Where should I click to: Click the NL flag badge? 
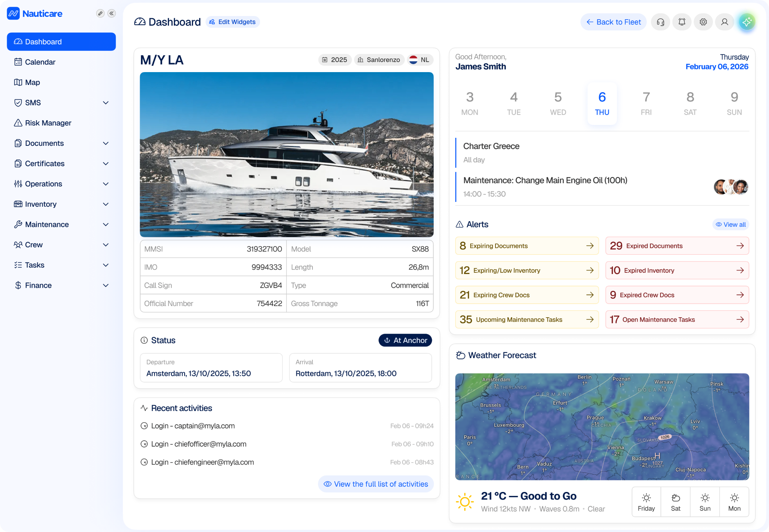(420, 60)
